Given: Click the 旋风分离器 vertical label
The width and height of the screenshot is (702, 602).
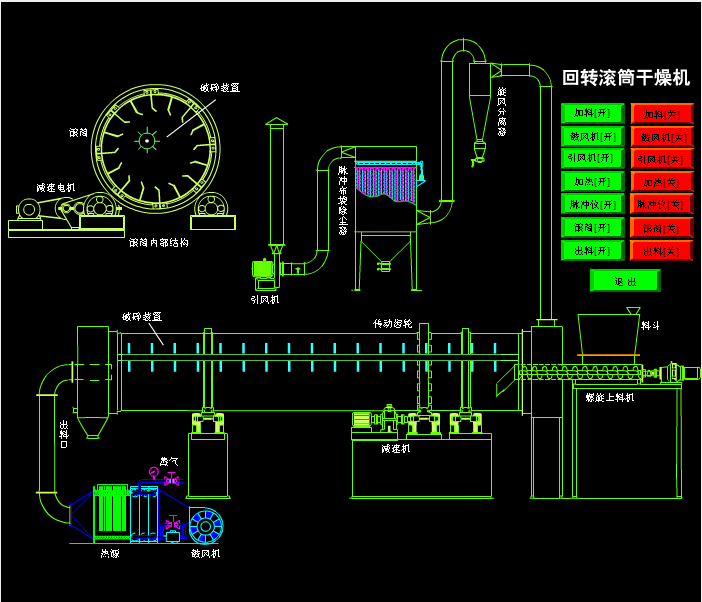Looking at the screenshot, I should point(501,111).
